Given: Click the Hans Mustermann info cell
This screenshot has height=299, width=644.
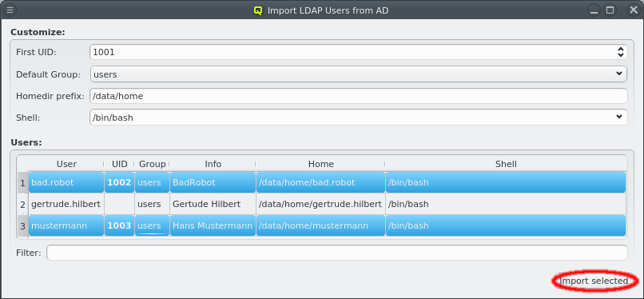Looking at the screenshot, I should pos(213,225).
